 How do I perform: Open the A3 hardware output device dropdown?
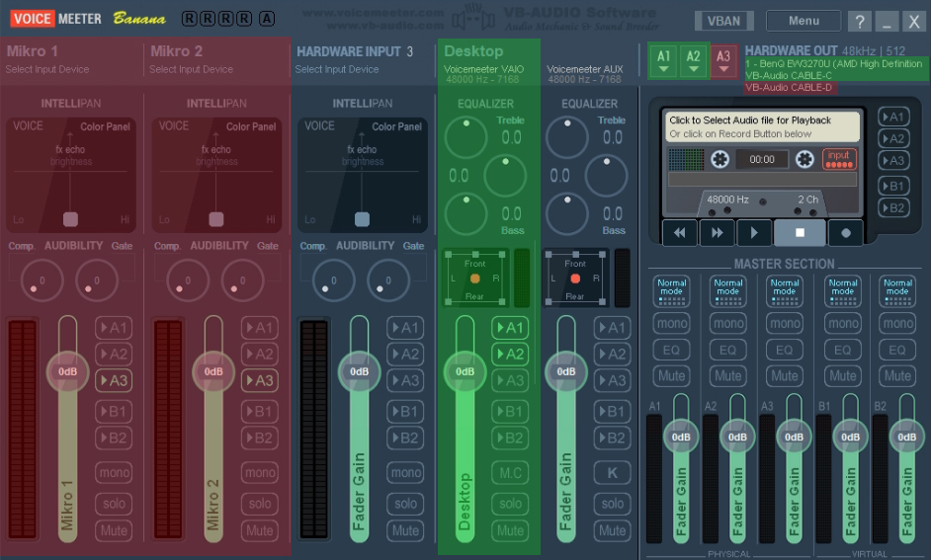pos(723,60)
